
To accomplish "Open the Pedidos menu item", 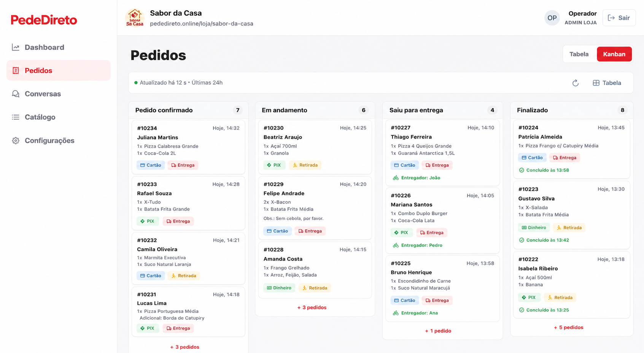I will point(59,70).
